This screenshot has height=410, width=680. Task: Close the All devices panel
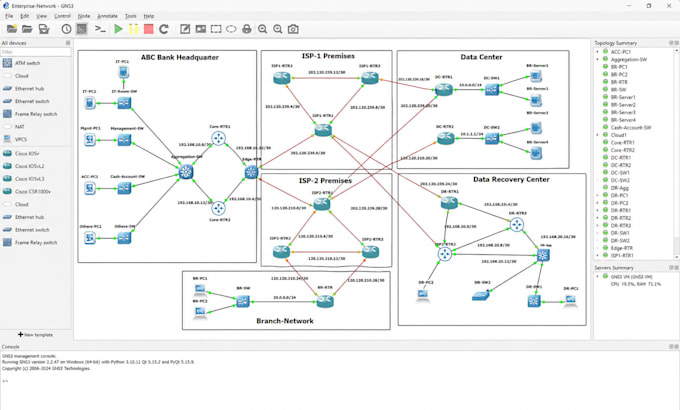click(68, 43)
